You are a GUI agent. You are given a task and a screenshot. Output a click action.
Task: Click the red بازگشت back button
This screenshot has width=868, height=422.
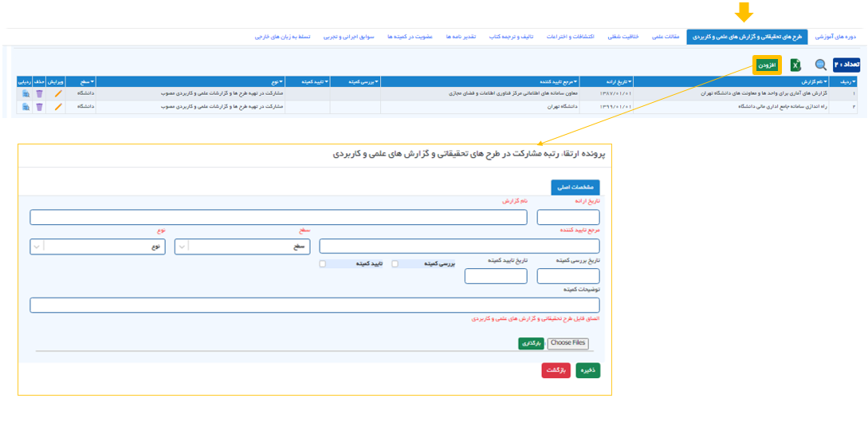[x=556, y=370]
